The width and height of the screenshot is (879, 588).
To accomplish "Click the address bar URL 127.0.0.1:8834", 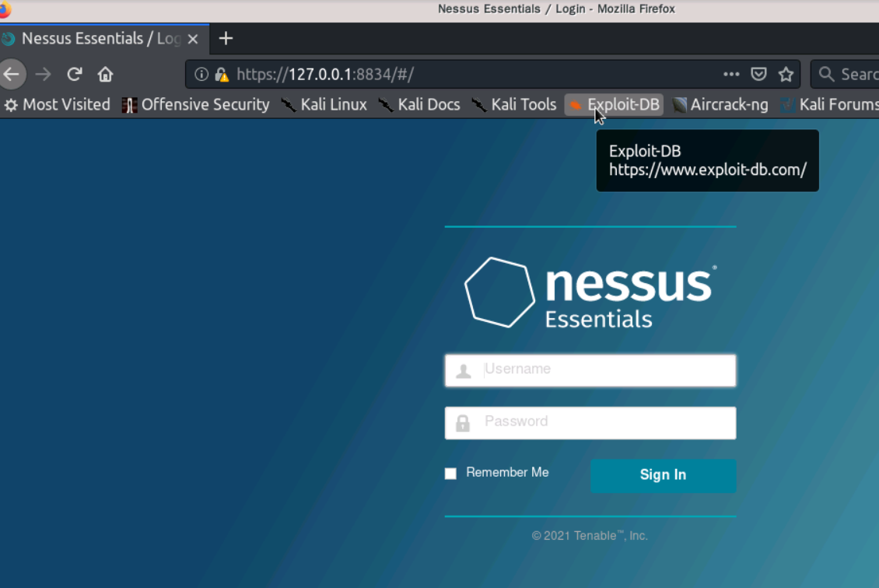I will click(325, 75).
